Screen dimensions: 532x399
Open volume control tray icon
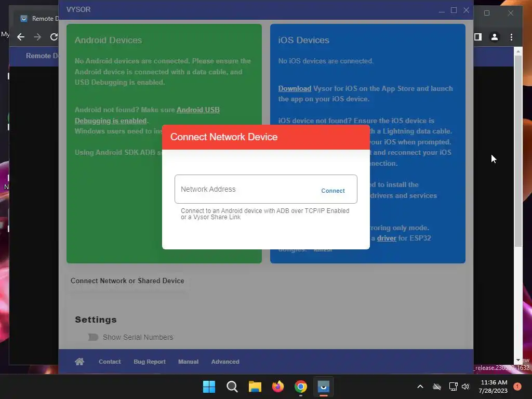465,387
